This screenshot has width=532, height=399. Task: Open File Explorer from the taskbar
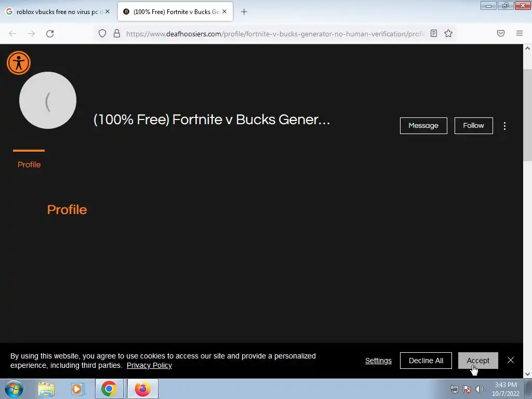click(x=46, y=389)
